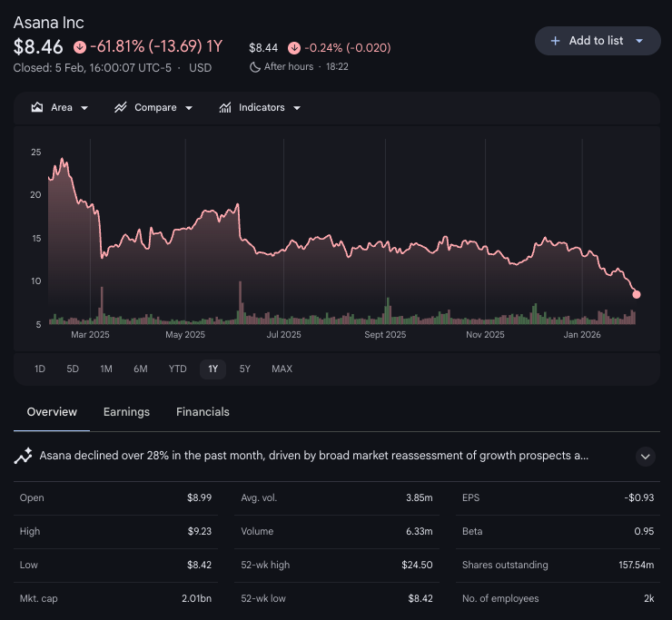The width and height of the screenshot is (672, 620).
Task: Open the Area chart type dropdown
Action: 60,107
